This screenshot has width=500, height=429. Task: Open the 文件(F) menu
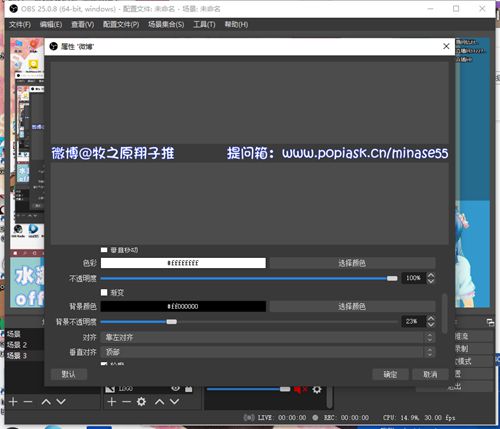point(20,24)
